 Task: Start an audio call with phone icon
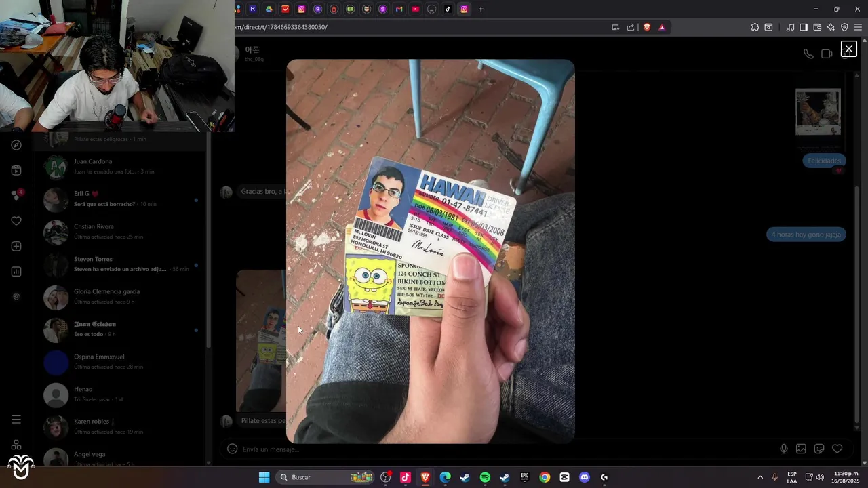pos(808,54)
